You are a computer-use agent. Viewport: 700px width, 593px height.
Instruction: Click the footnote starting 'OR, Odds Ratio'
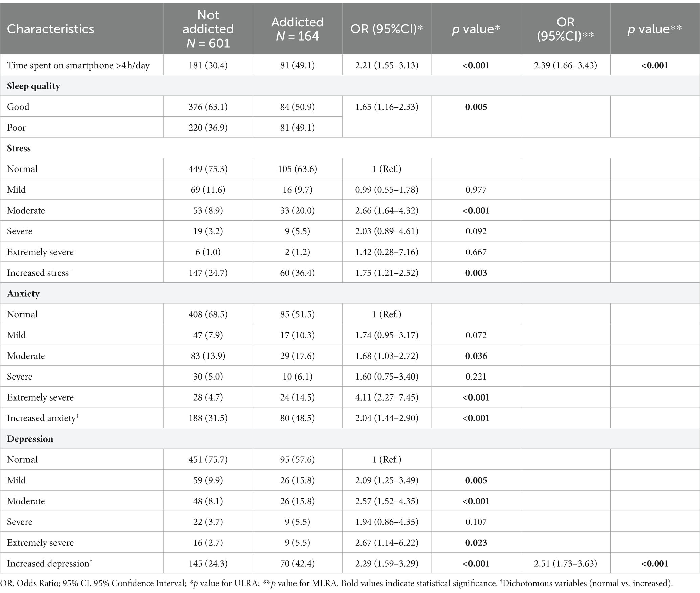pyautogui.click(x=336, y=584)
